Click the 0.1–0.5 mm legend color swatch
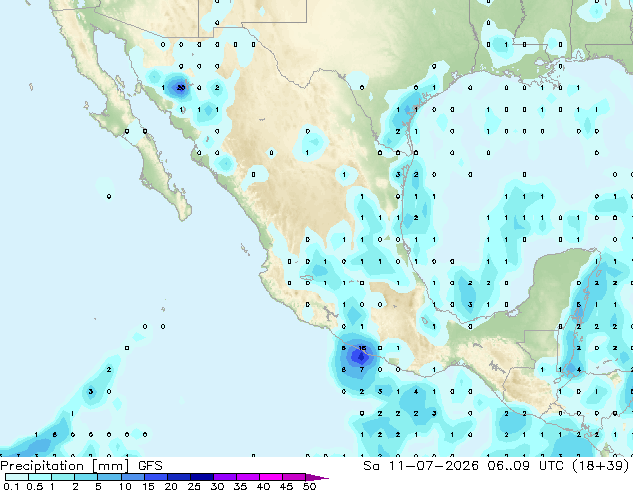 point(17,477)
